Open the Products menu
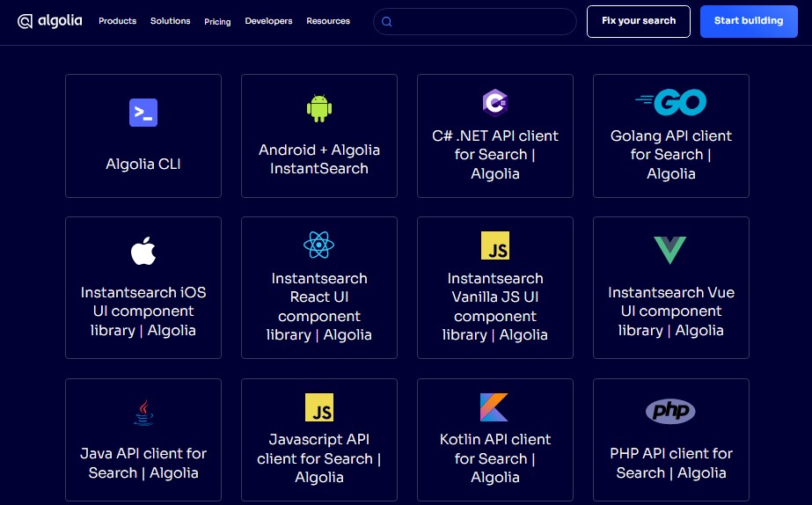This screenshot has width=812, height=505. pyautogui.click(x=118, y=21)
